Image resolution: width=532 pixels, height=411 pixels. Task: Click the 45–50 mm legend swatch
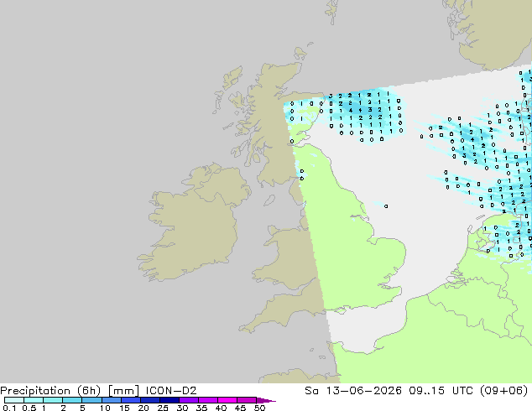coord(247,400)
